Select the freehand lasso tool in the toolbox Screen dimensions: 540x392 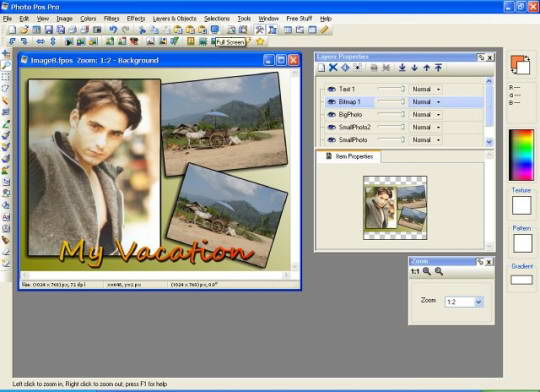(6, 88)
